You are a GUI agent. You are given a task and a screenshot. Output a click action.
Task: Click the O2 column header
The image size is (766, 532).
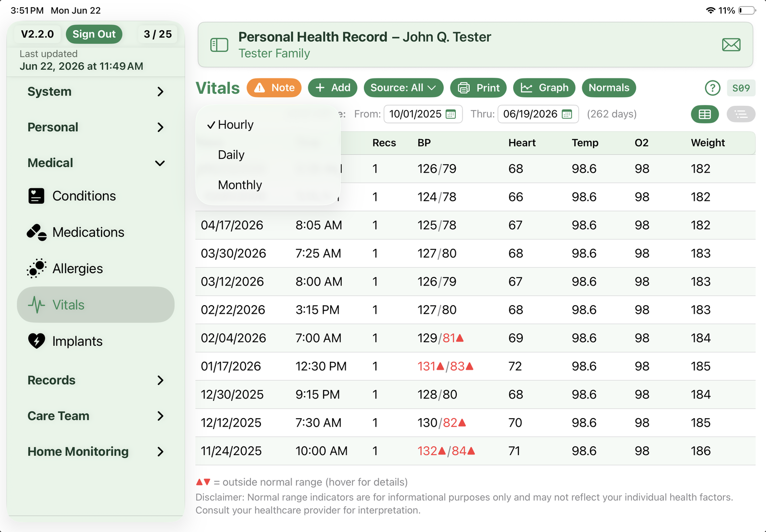(642, 143)
